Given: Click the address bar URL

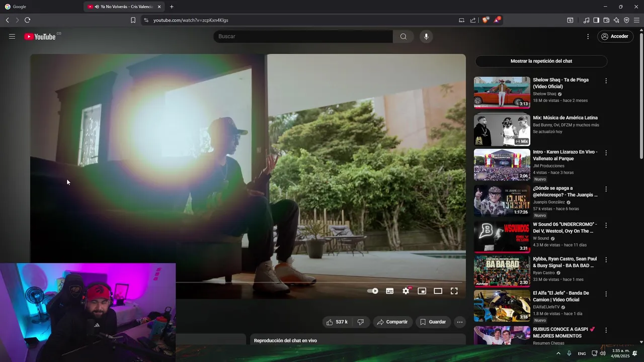Looking at the screenshot, I should [191, 20].
